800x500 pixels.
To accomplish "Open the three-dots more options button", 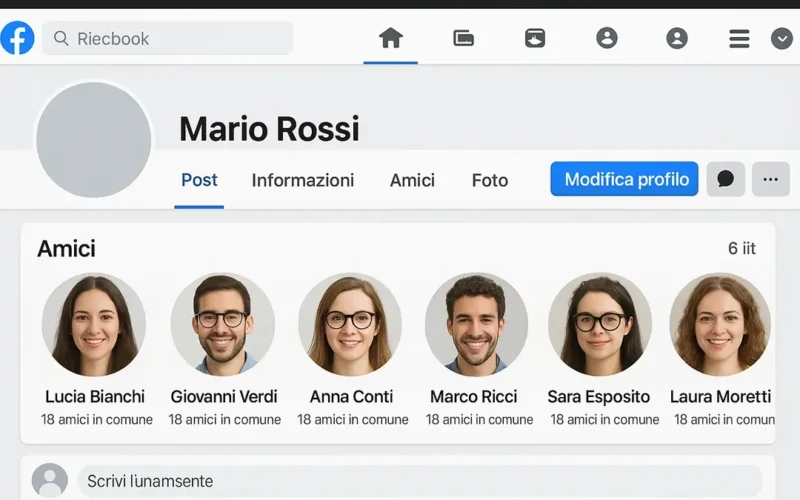I will point(770,179).
